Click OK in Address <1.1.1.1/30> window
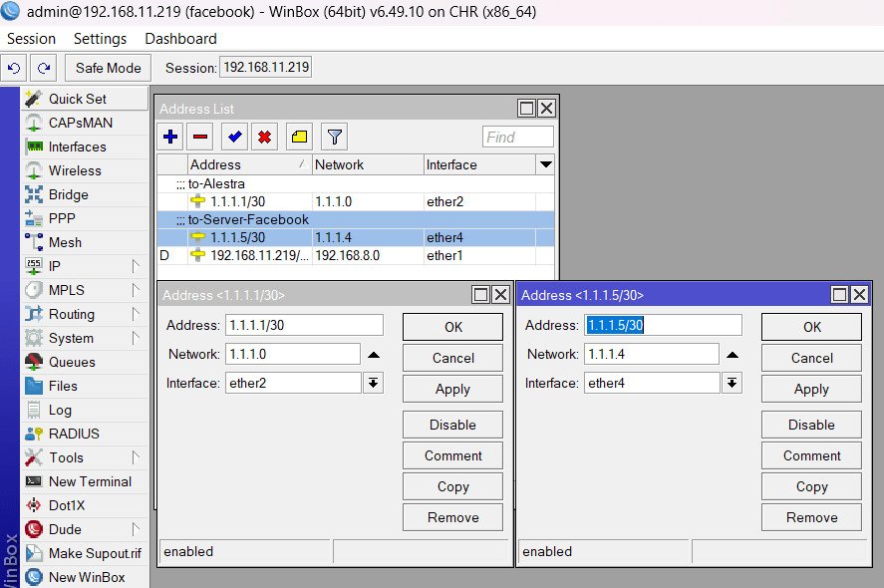Image resolution: width=884 pixels, height=588 pixels. pos(452,327)
